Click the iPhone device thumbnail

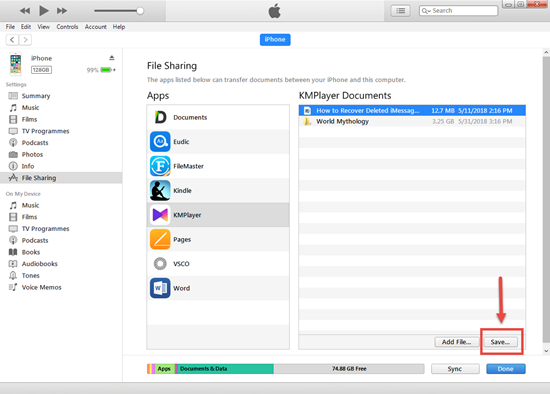tap(15, 64)
